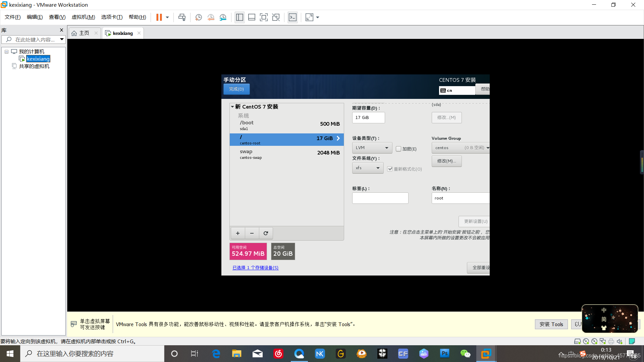The height and width of the screenshot is (362, 644).
Task: Close the library panel
Action: pos(61,30)
